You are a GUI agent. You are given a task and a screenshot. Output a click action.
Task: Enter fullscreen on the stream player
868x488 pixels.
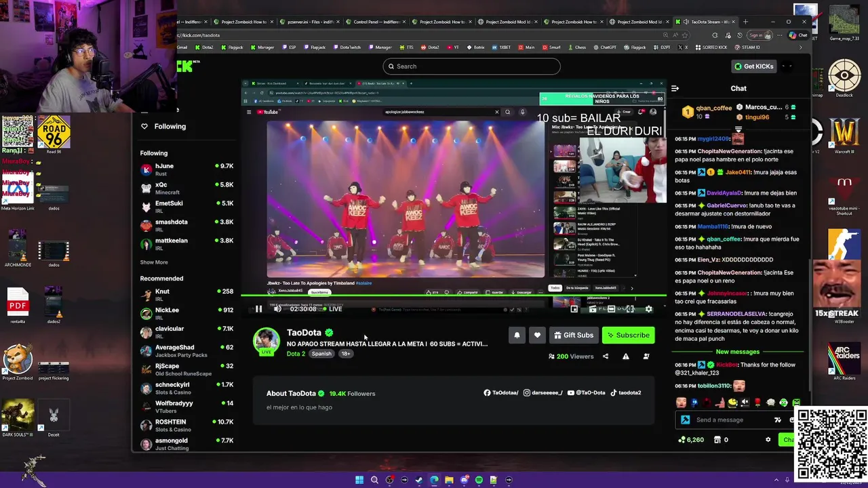coord(630,309)
